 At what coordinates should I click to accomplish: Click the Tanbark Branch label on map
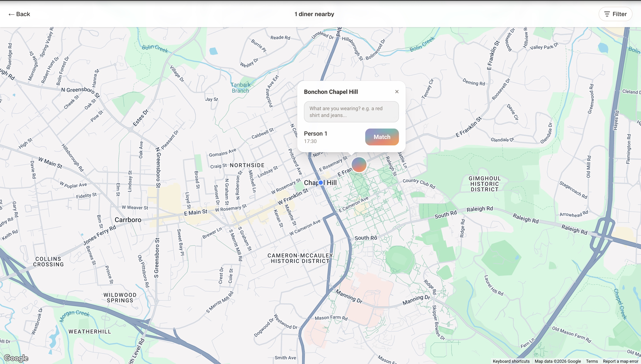tap(240, 88)
